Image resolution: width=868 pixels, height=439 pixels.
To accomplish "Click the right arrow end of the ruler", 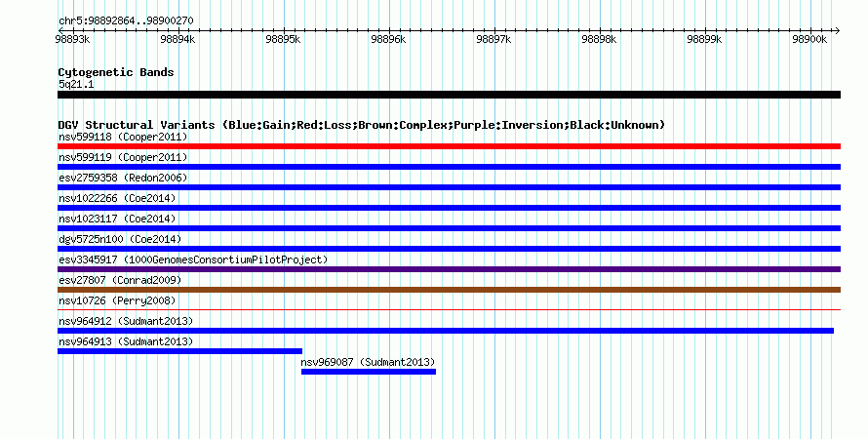I will click(838, 30).
